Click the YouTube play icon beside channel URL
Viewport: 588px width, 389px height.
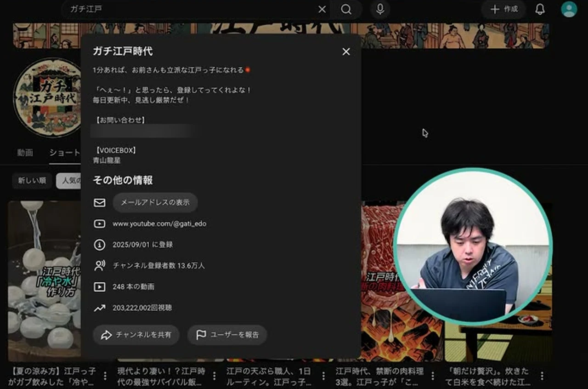pyautogui.click(x=100, y=224)
